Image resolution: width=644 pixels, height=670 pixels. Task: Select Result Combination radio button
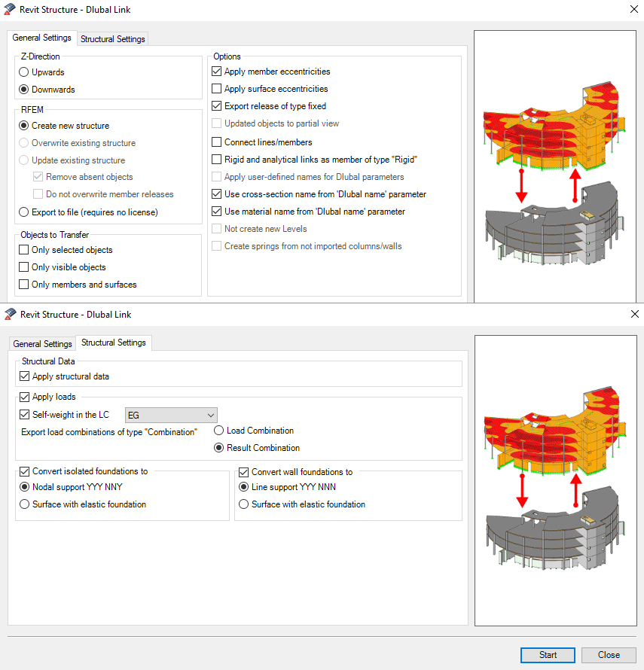(219, 448)
